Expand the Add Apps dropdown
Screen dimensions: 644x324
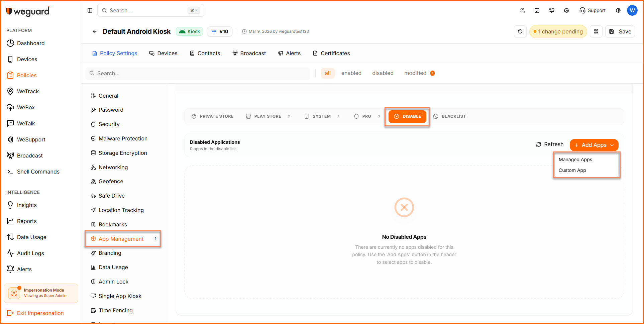pyautogui.click(x=594, y=145)
